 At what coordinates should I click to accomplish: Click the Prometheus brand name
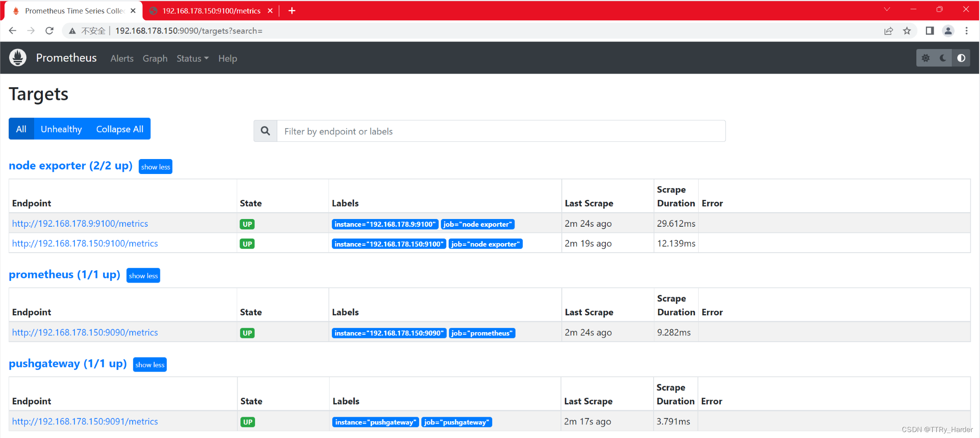(x=66, y=58)
